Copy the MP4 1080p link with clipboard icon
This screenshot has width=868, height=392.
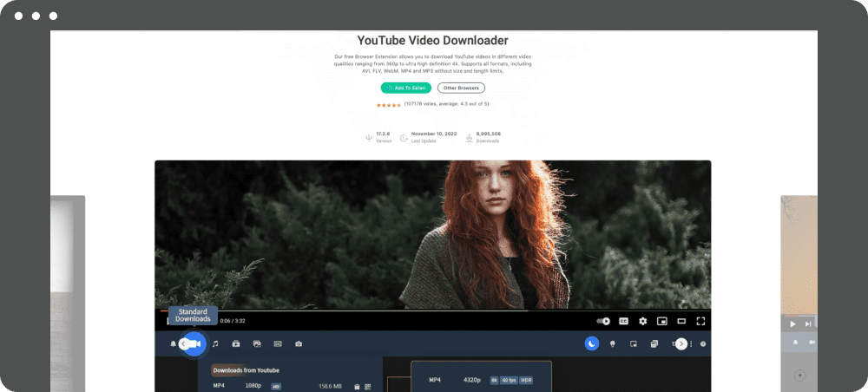[x=357, y=387]
